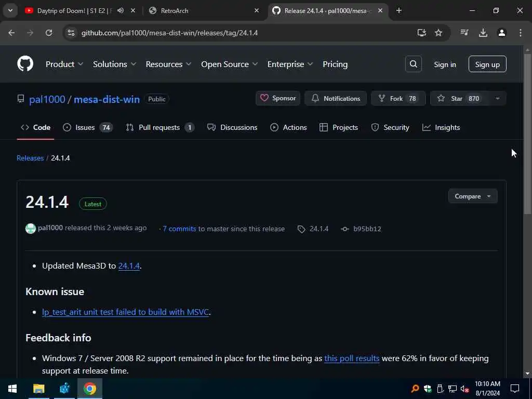Open Windows notification center icon
Viewport: 532px width, 399px height.
[x=515, y=389]
